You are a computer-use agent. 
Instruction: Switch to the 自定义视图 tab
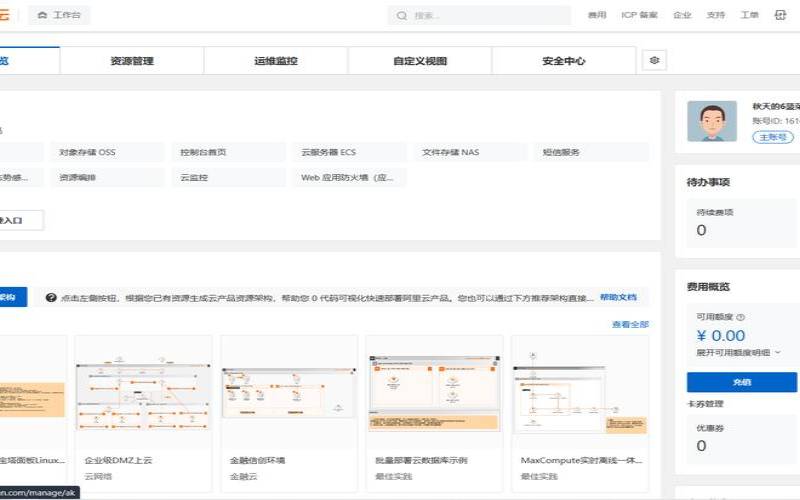coord(420,61)
